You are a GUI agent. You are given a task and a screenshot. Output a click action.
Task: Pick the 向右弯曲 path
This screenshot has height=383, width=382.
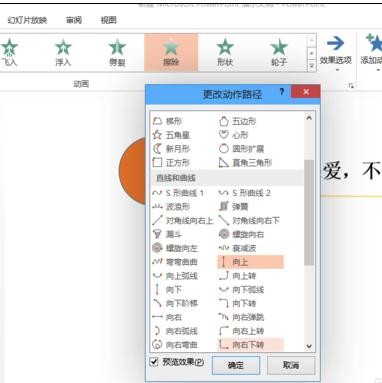click(175, 345)
